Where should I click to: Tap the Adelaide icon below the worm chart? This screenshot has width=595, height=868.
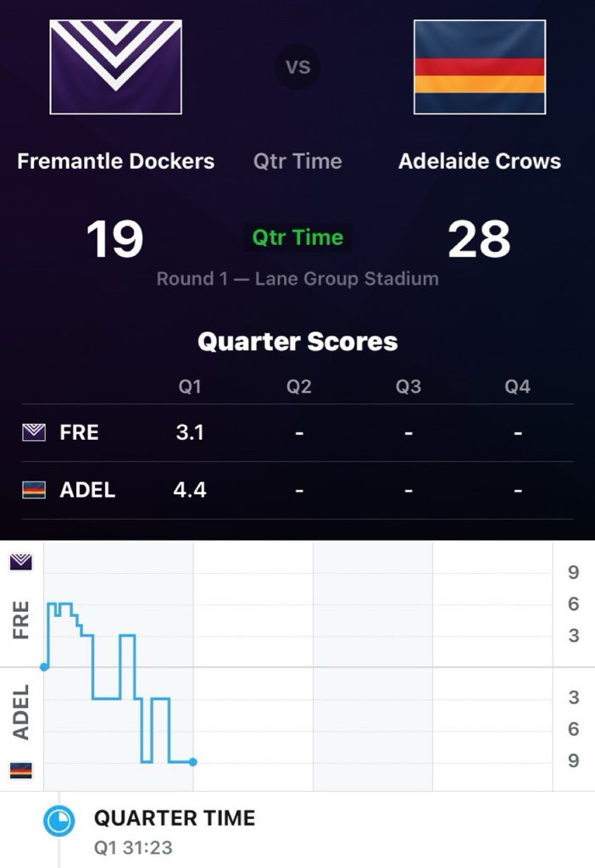(20, 770)
